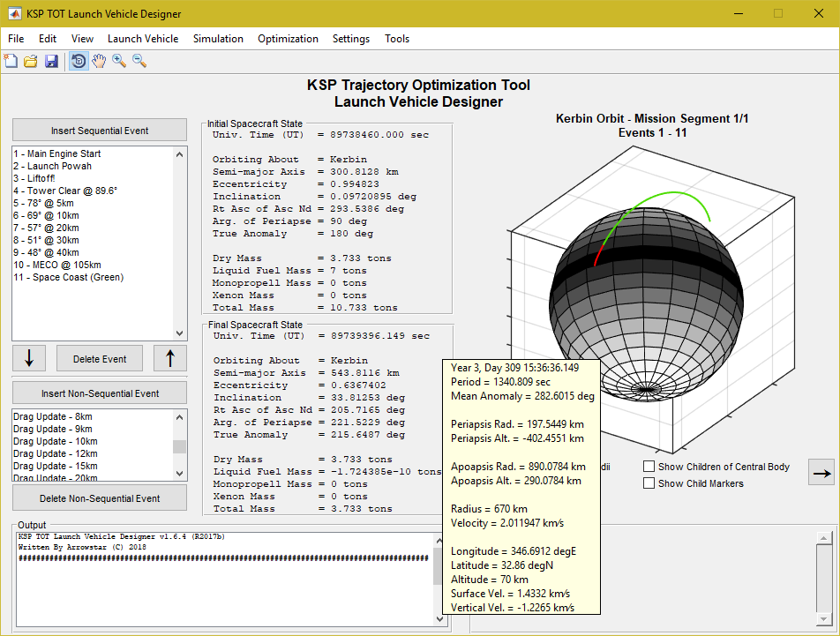Screen dimensions: 840x636
Task: Move selected event down with arrow button
Action: coord(29,358)
